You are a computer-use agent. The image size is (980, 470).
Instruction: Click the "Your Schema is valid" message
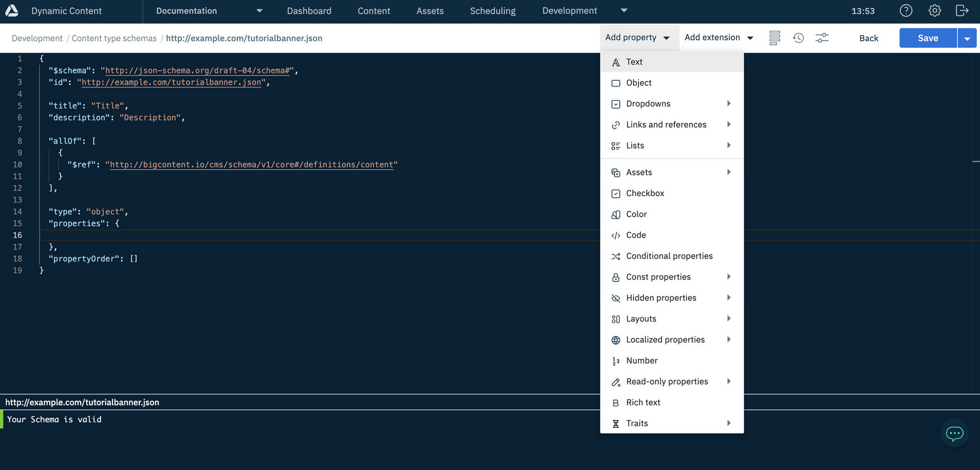(54, 419)
